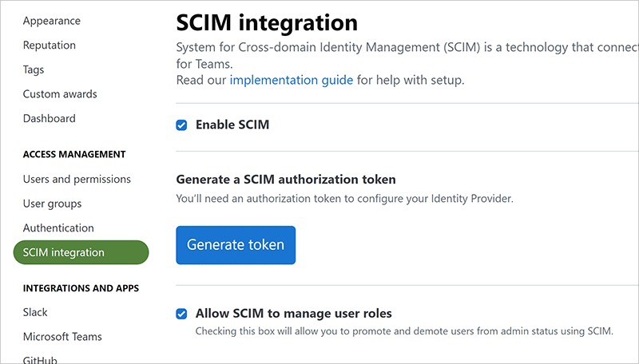The height and width of the screenshot is (364, 639).
Task: Click the SCIM integration page title
Action: [x=267, y=21]
